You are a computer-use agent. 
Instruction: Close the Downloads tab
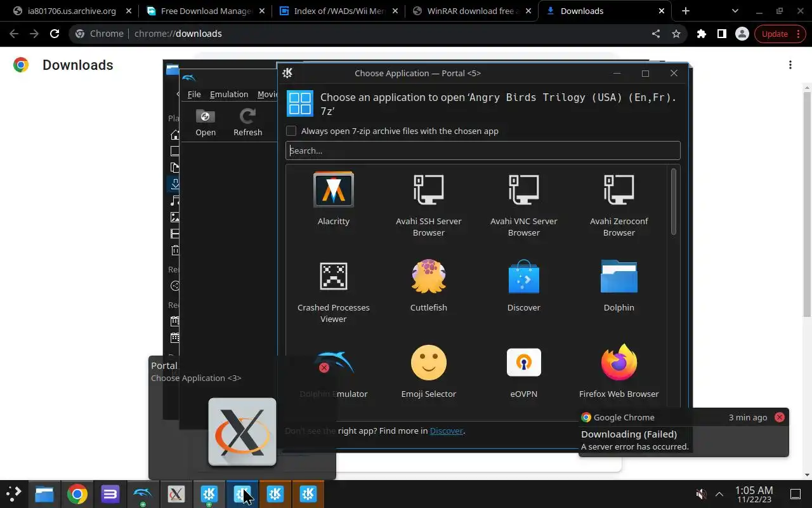pyautogui.click(x=662, y=11)
